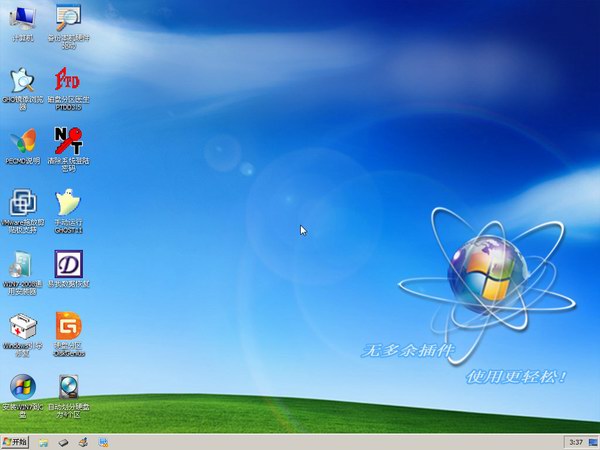Click the monitor icon in system tray
Viewport: 600px width, 450px height.
click(593, 443)
